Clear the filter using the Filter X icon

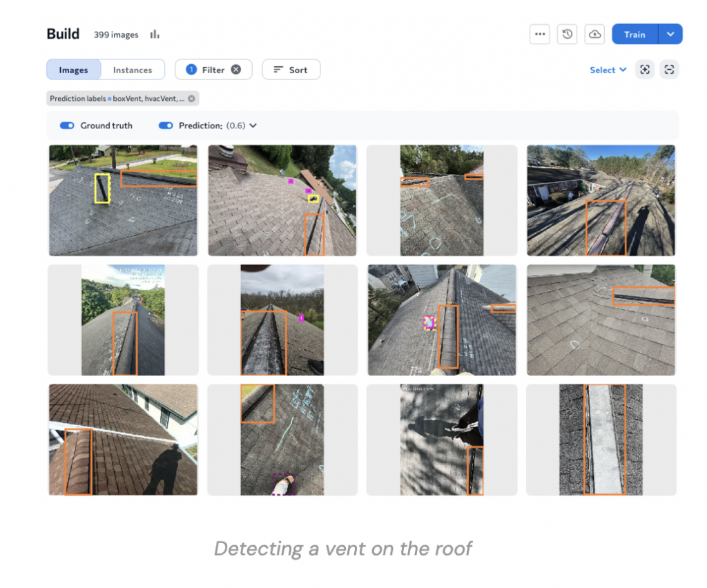[x=236, y=70]
